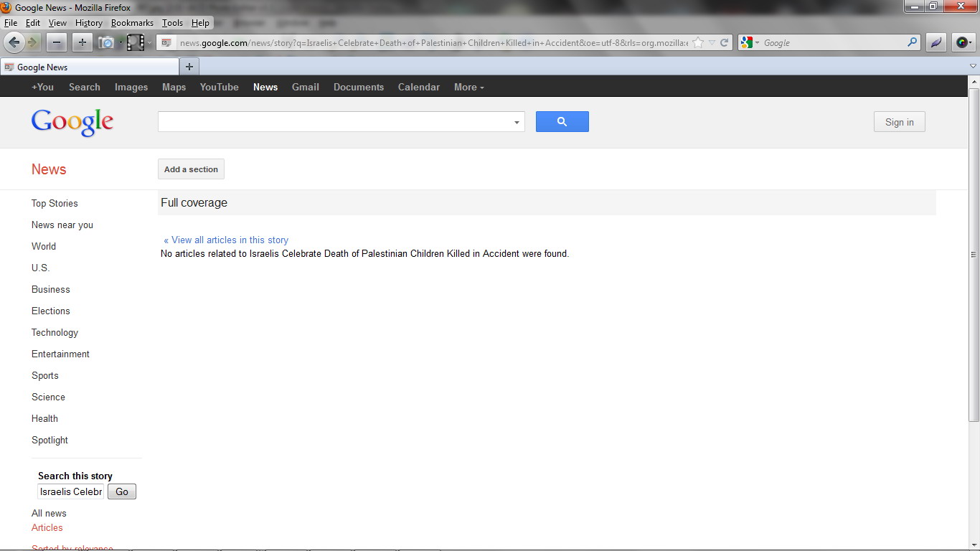Select Top Stories in sidebar

(x=55, y=203)
